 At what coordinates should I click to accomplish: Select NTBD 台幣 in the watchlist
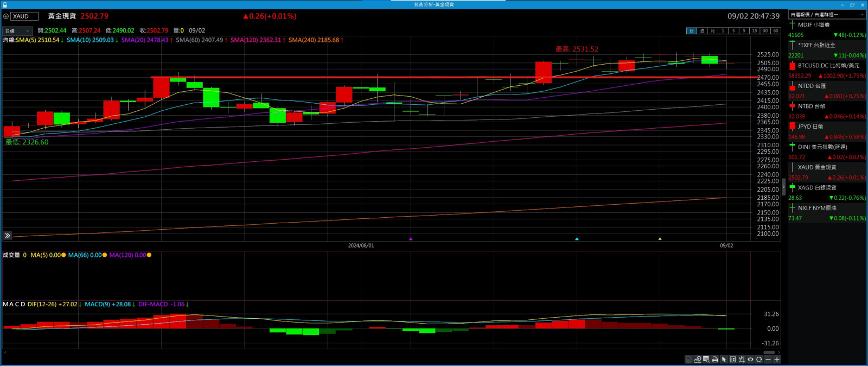click(827, 111)
